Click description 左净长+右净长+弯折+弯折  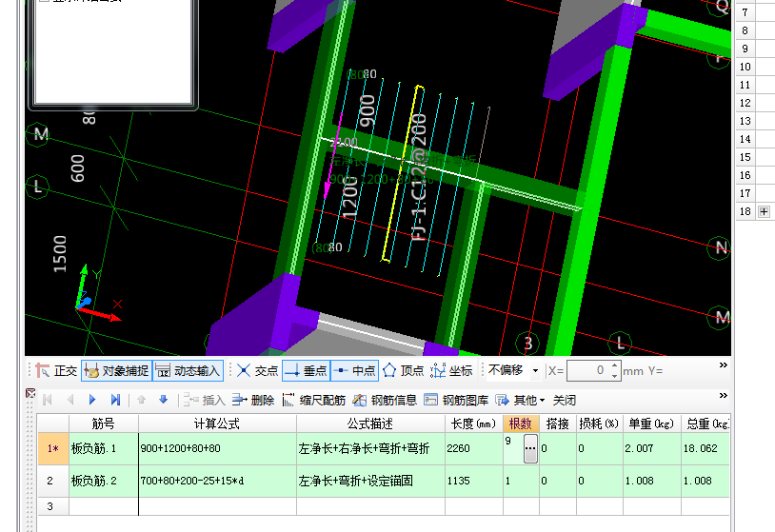tap(370, 448)
